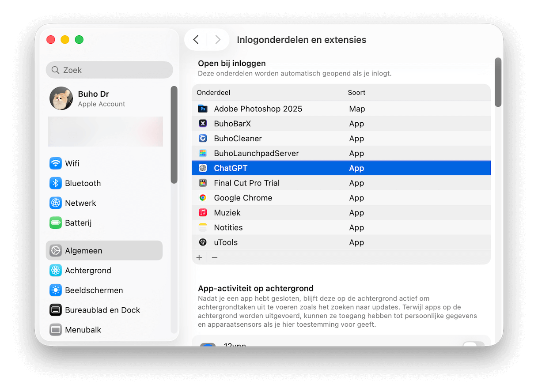The image size is (538, 392).
Task: Click the Bureaublad en Dock icon
Action: (x=56, y=310)
